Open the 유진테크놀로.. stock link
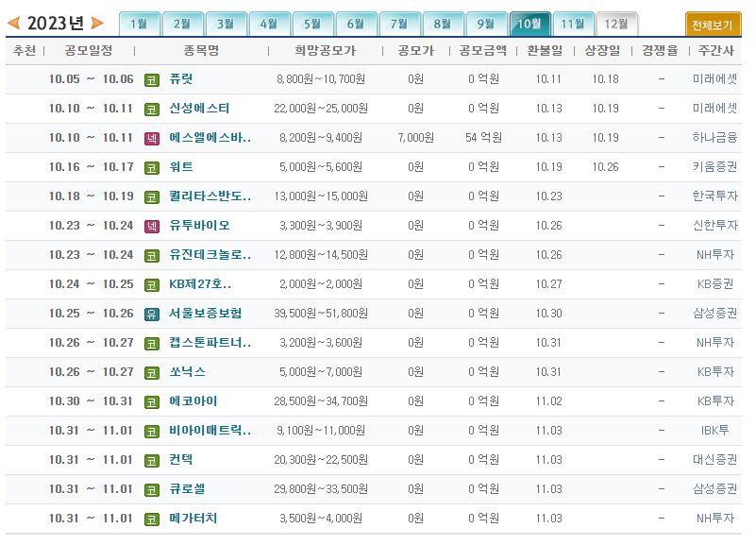Viewport: 756px width, 545px height. pyautogui.click(x=210, y=255)
